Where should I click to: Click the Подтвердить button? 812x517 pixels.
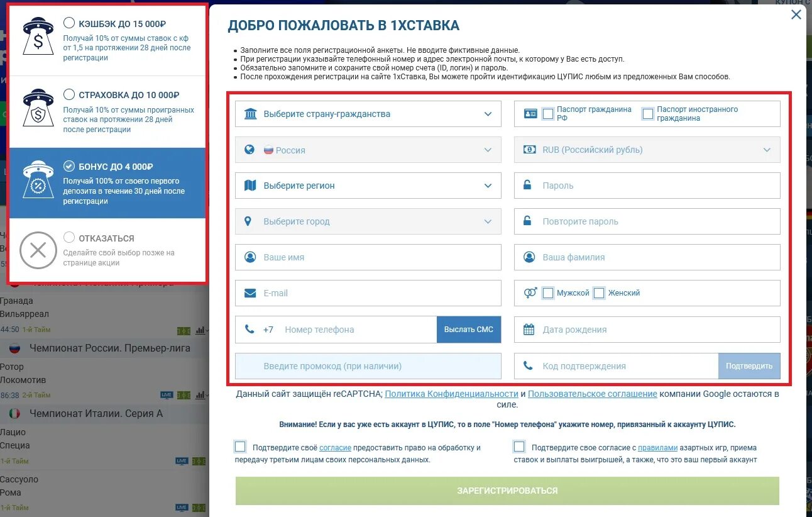pyautogui.click(x=749, y=366)
